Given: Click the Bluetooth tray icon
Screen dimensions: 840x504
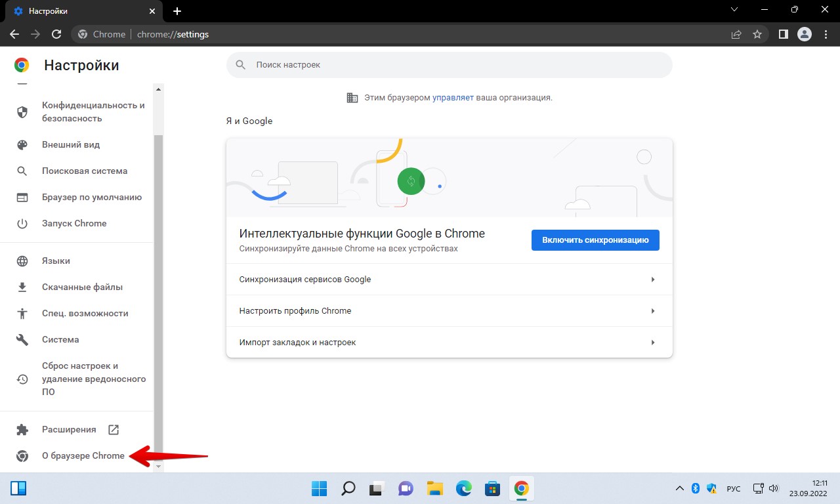Looking at the screenshot, I should point(696,489).
